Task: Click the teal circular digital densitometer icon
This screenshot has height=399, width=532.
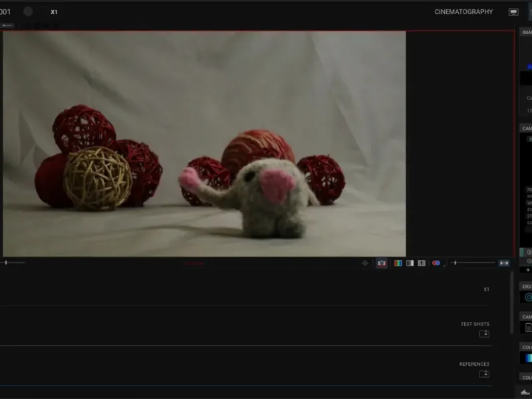Action: pyautogui.click(x=528, y=297)
